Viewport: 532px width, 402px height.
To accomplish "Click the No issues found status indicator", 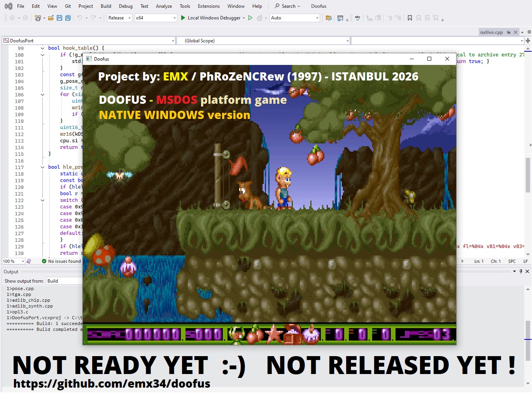I will coord(61,261).
